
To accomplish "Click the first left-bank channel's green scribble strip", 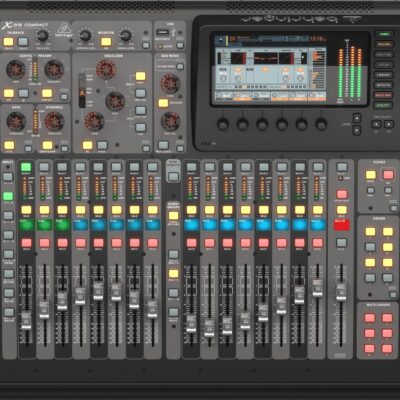I will 27,225.
